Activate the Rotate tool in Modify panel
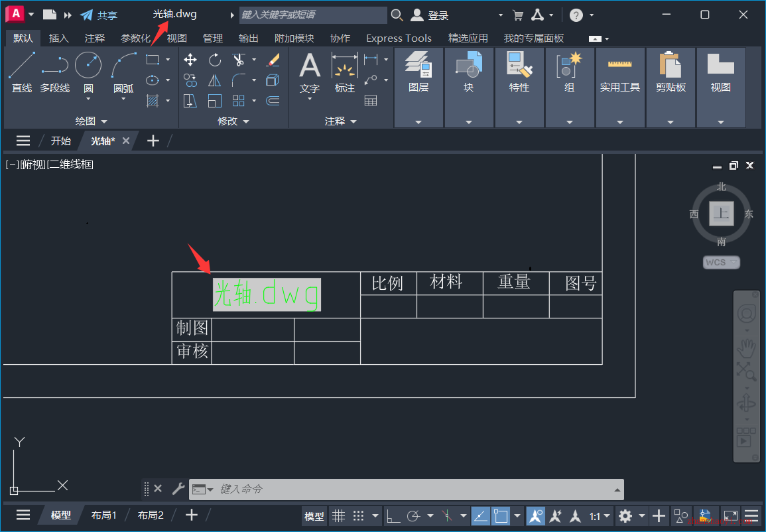The height and width of the screenshot is (532, 766). click(214, 60)
